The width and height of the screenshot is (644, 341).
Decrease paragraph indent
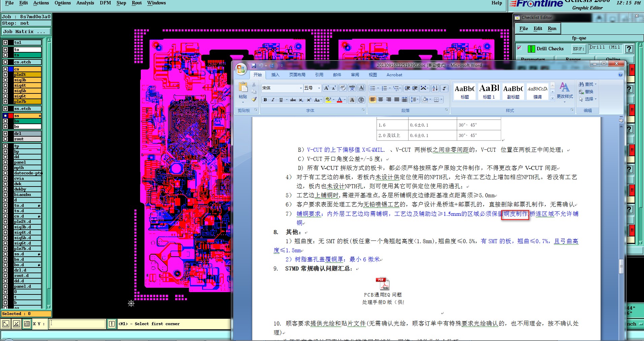tap(407, 88)
